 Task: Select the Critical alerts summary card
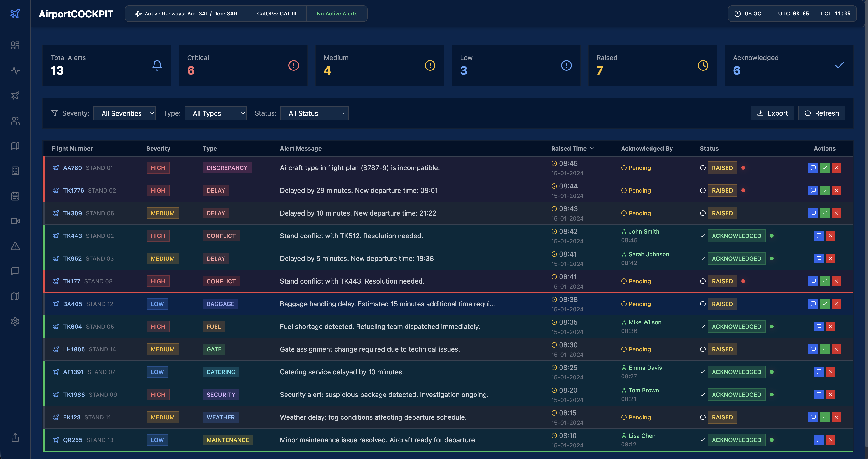point(243,65)
